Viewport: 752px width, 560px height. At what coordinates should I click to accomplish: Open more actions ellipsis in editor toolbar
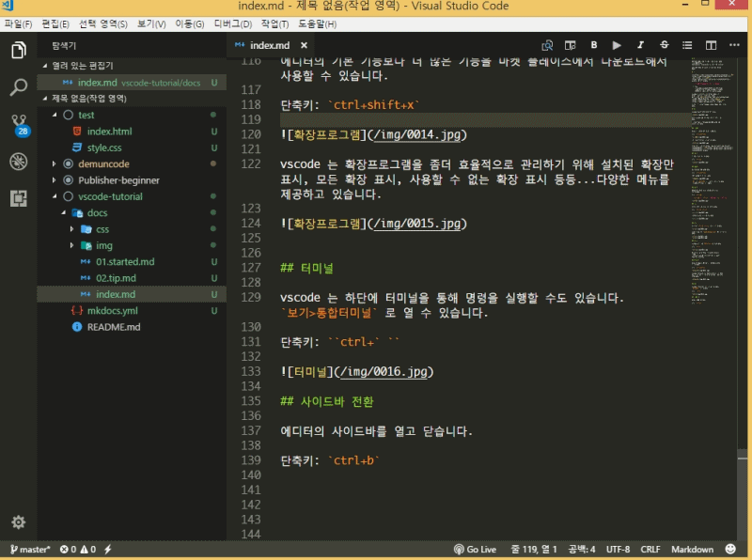[x=734, y=45]
